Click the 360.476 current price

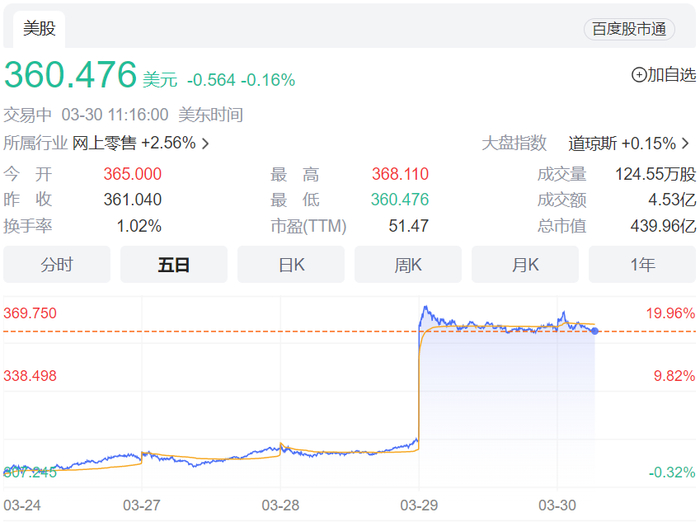[x=70, y=75]
